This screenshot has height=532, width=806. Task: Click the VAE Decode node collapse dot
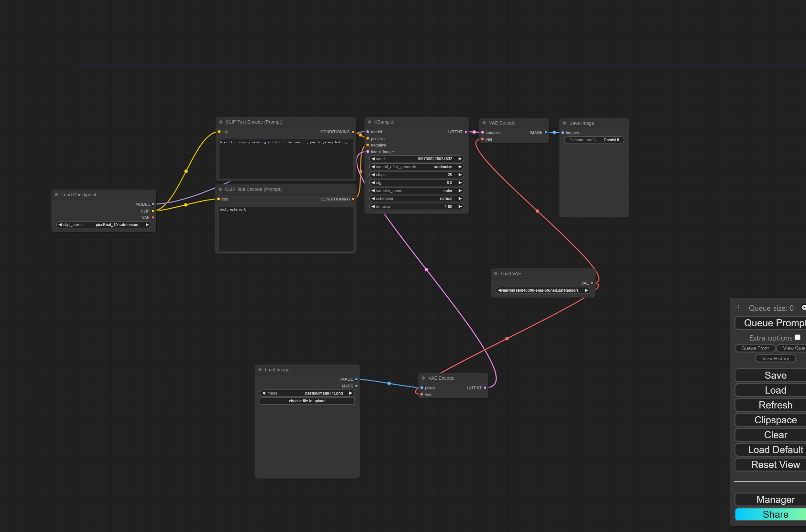click(484, 123)
